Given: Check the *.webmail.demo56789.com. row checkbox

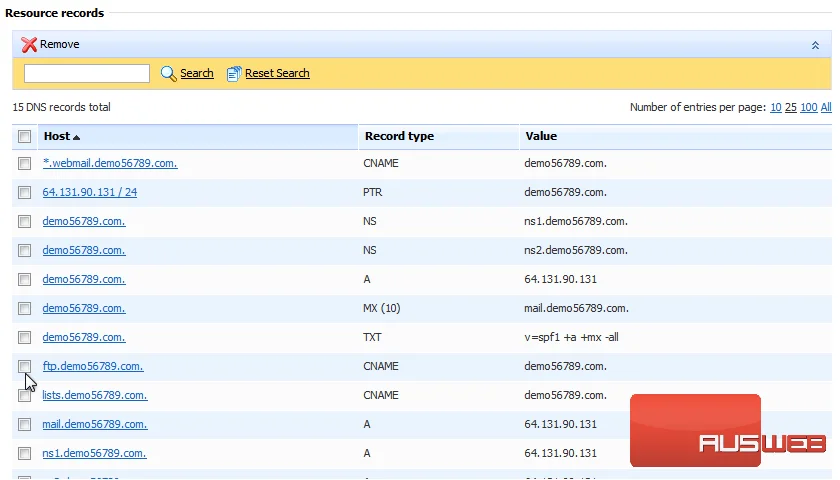Looking at the screenshot, I should (x=25, y=163).
